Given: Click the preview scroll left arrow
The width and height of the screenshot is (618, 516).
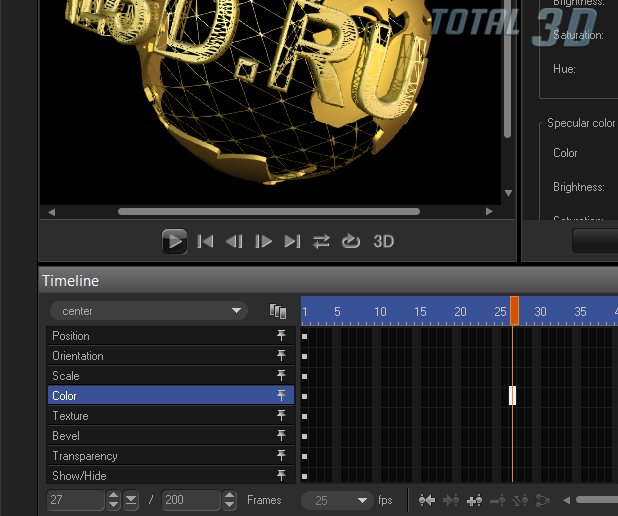Looking at the screenshot, I should point(52,212).
